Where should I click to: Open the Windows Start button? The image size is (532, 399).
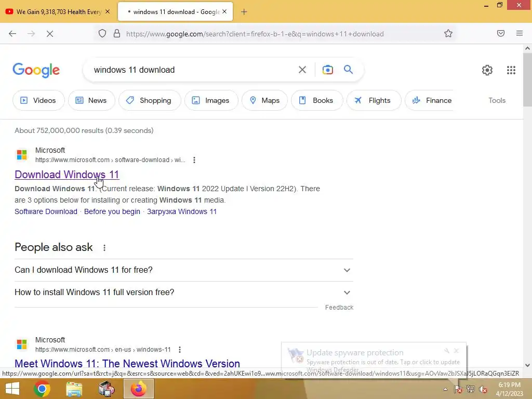tap(12, 389)
